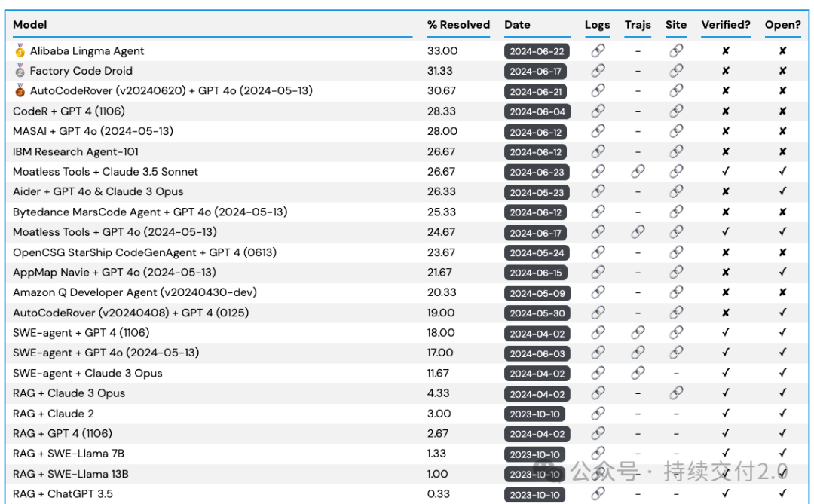Click the % Resolved column header
This screenshot has width=814, height=504.
pyautogui.click(x=458, y=24)
